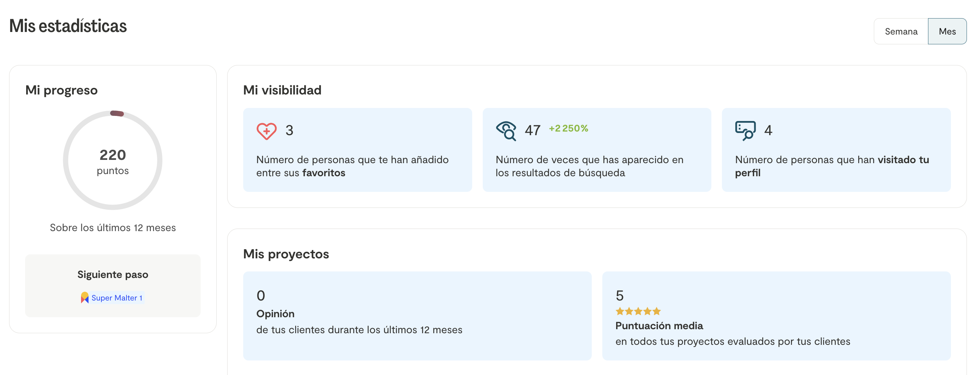Image resolution: width=980 pixels, height=375 pixels.
Task: Click the red progress marker on ring
Action: [117, 113]
